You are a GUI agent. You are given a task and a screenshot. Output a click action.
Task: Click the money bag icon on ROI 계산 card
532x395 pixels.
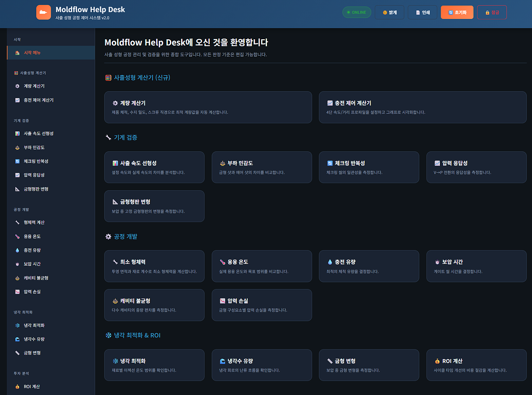pyautogui.click(x=437, y=361)
